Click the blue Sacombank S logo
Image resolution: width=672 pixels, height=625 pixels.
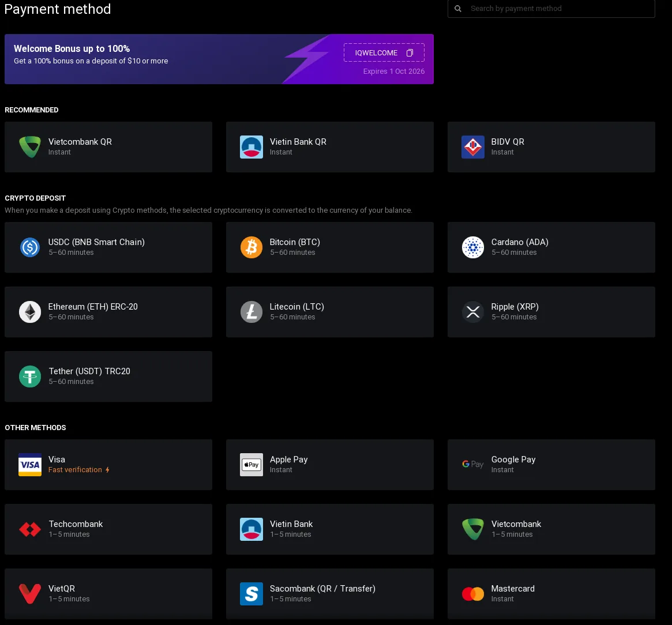point(251,594)
